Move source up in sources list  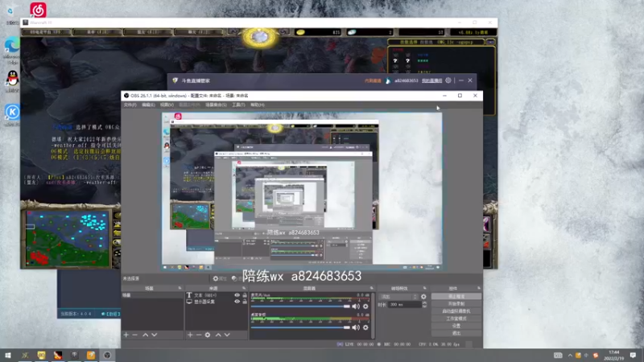(218, 335)
